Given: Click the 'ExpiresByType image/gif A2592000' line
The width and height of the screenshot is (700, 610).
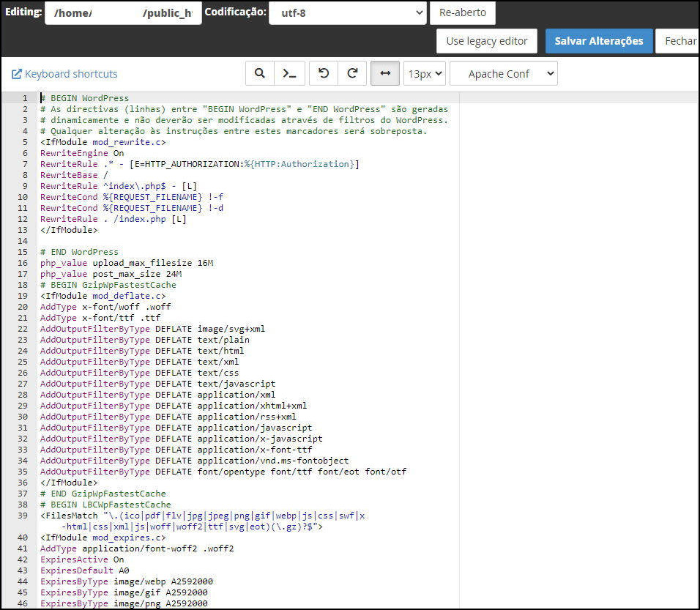Looking at the screenshot, I should click(x=124, y=592).
